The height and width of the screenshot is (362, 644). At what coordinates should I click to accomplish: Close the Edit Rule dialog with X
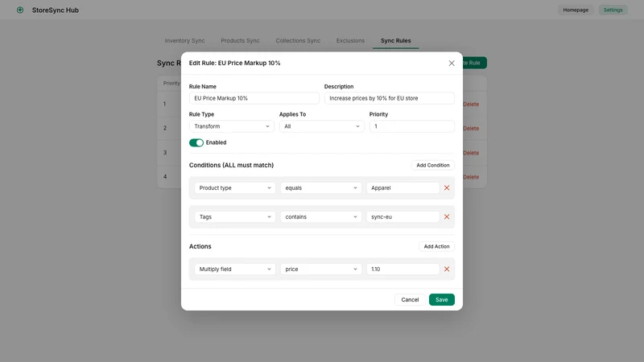pos(452,64)
